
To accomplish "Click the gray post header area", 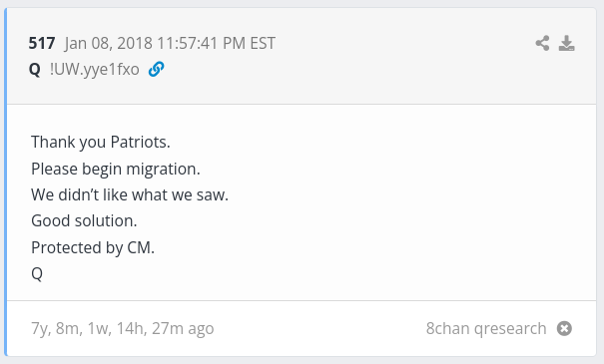I will point(302,56).
